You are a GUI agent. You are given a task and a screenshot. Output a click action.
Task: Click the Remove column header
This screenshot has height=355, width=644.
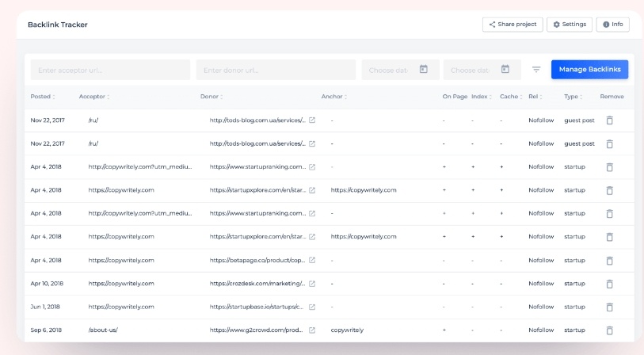[x=612, y=97]
